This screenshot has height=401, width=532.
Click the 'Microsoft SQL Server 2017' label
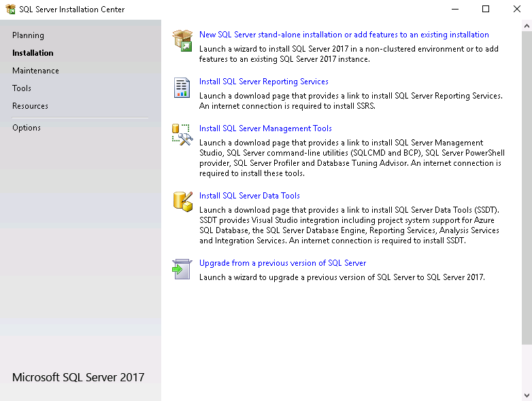click(x=78, y=377)
